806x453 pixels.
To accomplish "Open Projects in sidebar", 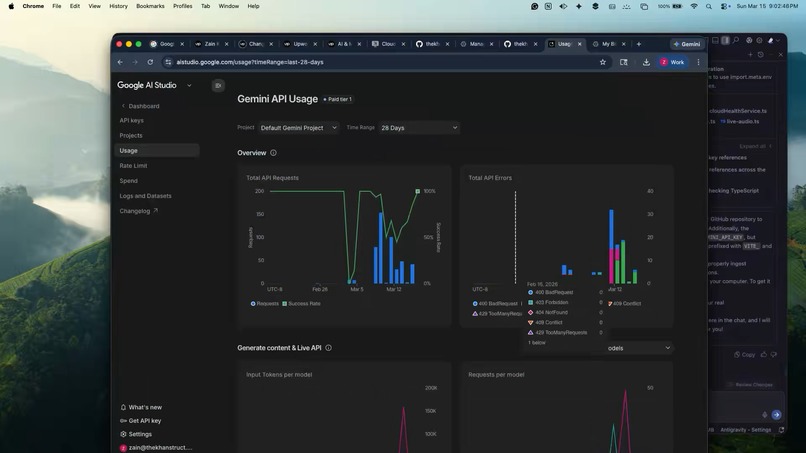I will coord(131,135).
